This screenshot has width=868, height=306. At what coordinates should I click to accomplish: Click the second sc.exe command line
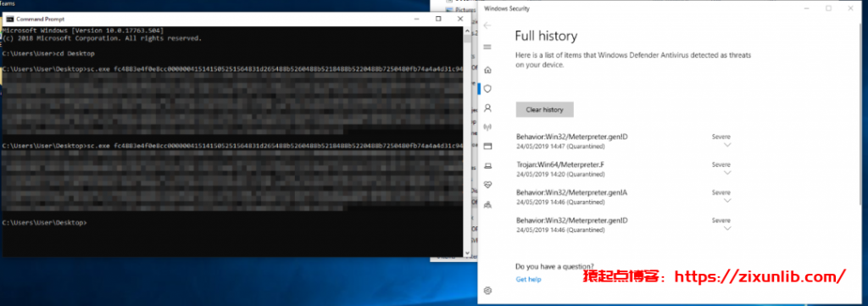click(x=232, y=146)
